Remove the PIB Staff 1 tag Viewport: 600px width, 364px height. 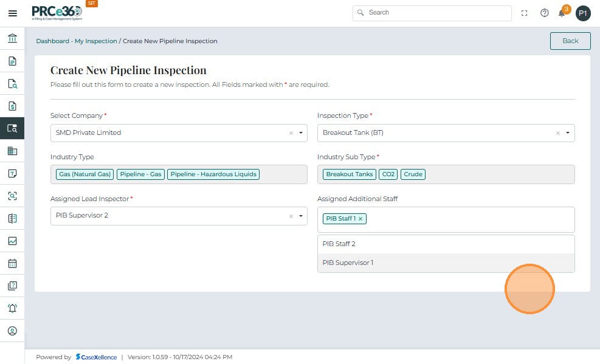pos(360,219)
